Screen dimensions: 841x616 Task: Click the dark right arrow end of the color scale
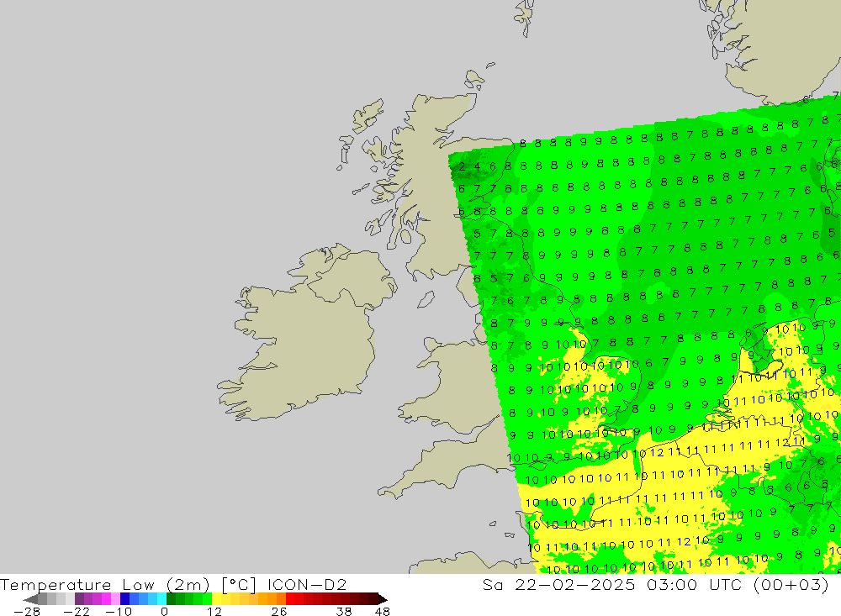383,599
